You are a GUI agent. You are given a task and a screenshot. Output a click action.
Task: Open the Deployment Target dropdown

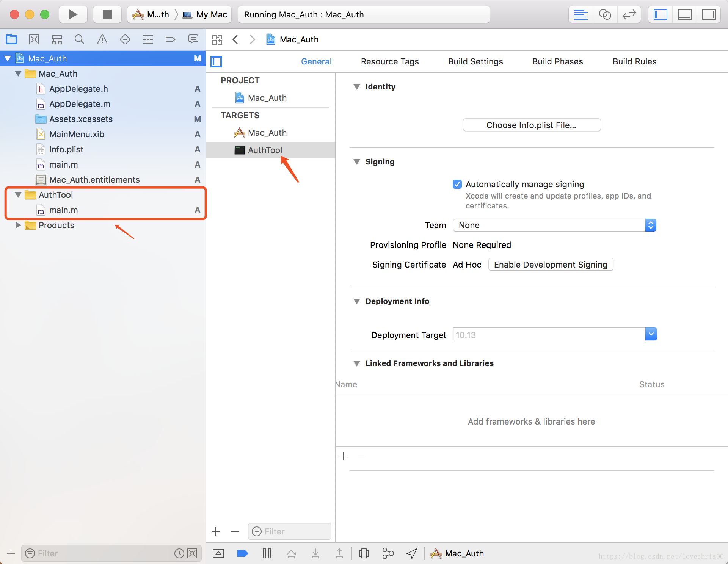pyautogui.click(x=651, y=334)
